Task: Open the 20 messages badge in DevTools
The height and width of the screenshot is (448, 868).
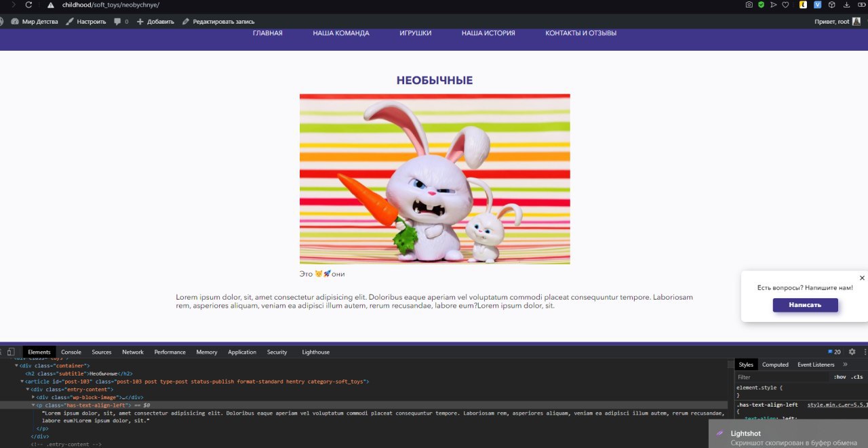Action: click(x=834, y=352)
